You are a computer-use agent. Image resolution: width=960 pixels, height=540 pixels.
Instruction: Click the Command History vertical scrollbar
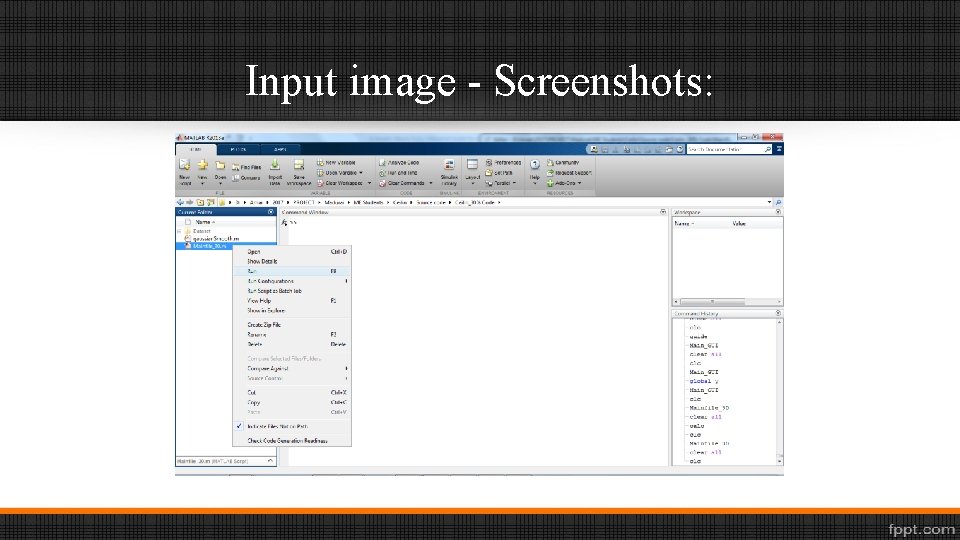(x=779, y=391)
